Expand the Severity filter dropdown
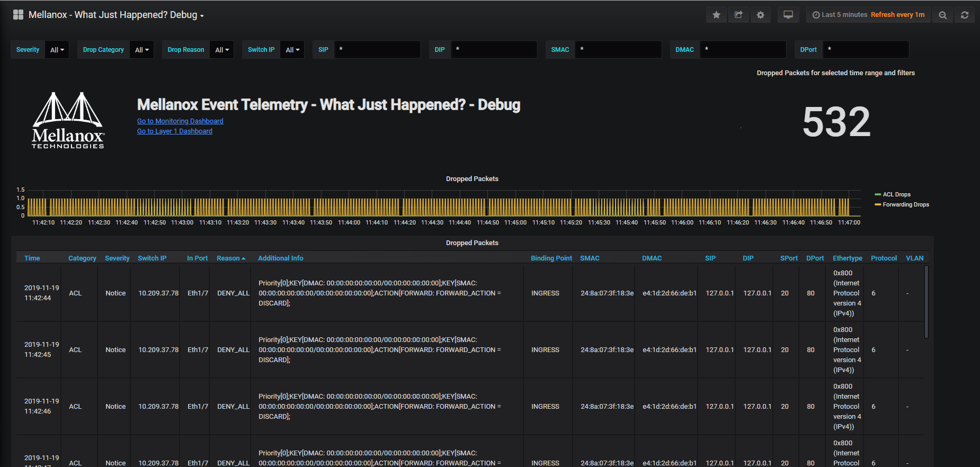This screenshot has width=980, height=467. [x=57, y=50]
